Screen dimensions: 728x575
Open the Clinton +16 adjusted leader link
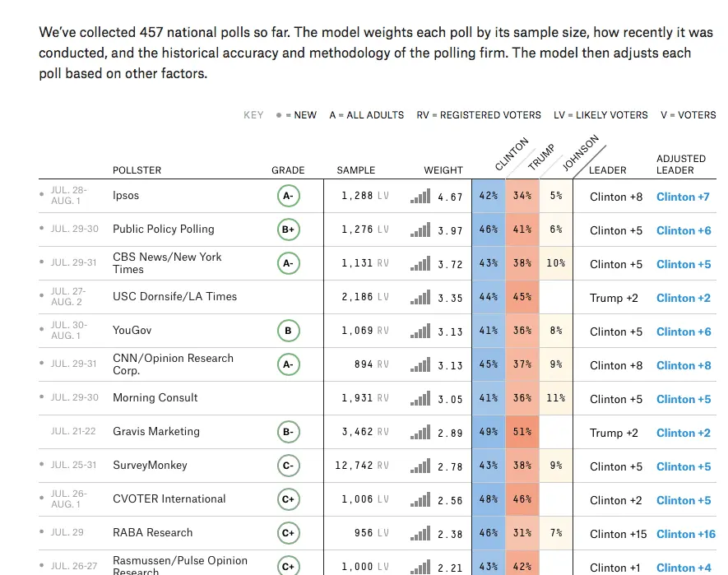coord(686,533)
